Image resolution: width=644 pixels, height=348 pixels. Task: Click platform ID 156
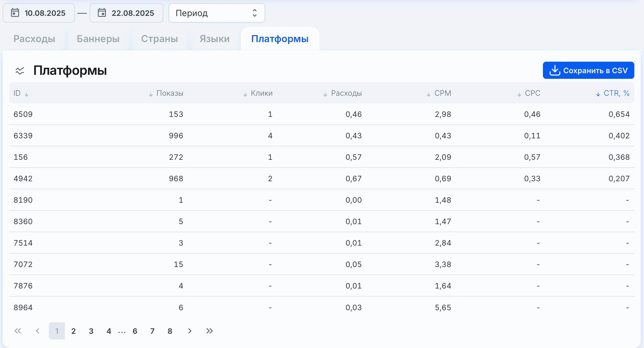pos(21,157)
